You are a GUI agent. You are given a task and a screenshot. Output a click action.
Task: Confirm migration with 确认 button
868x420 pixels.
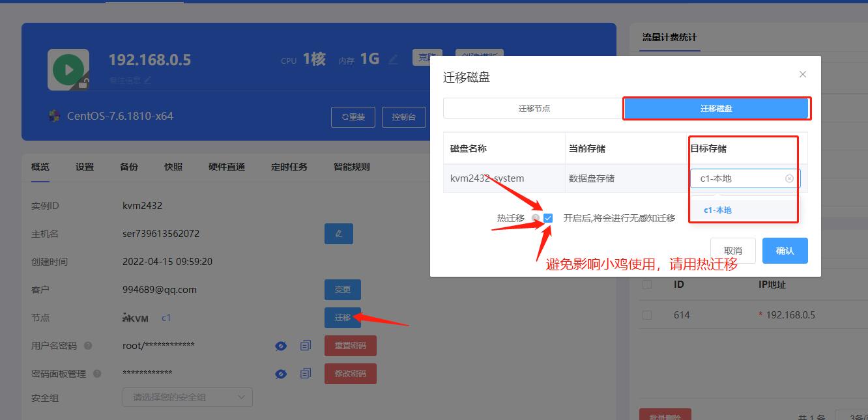pos(785,251)
